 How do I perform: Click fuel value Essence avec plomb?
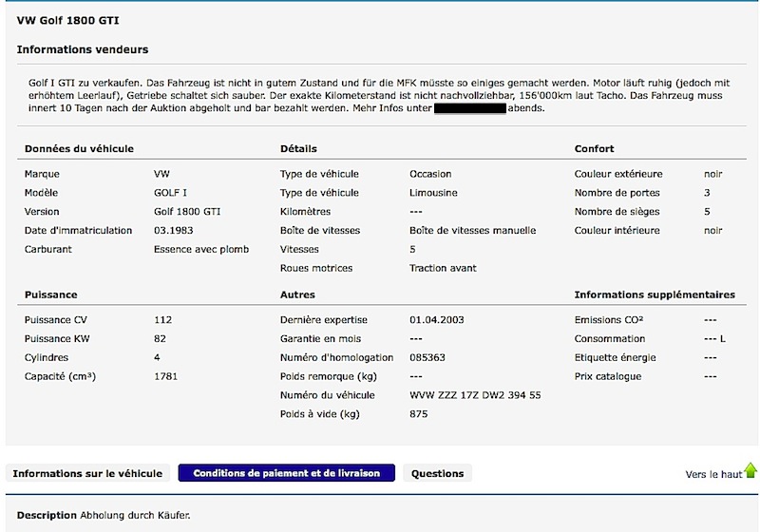click(201, 250)
